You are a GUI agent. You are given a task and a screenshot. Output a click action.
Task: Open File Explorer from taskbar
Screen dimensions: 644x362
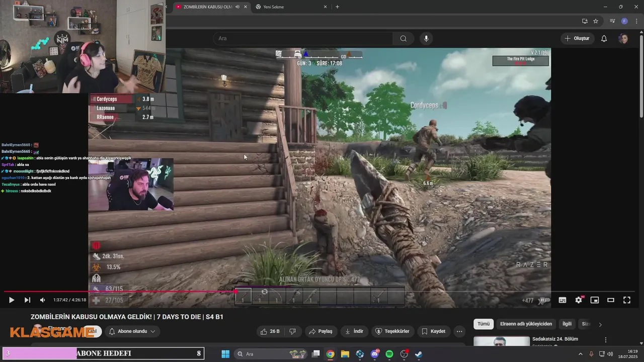point(345,354)
